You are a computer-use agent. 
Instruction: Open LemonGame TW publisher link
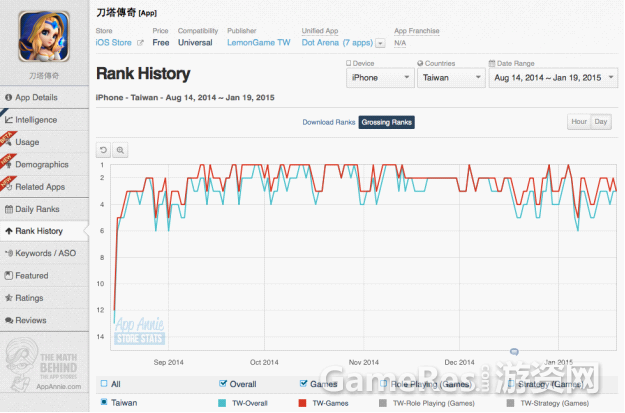pos(259,43)
